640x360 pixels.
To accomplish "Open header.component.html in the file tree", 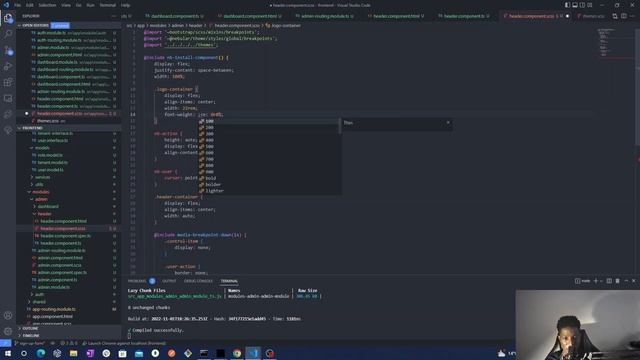I will coord(63,221).
